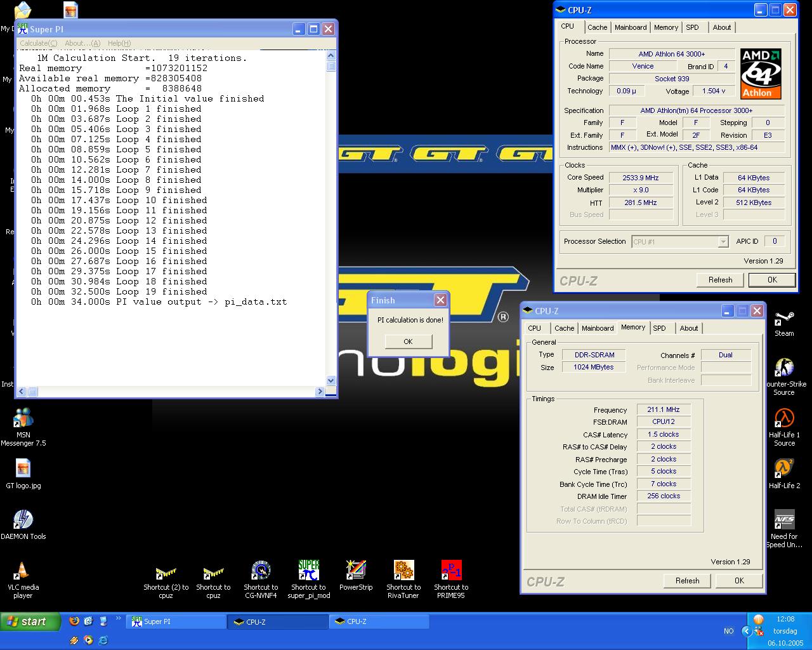Open the Need for Speed Underground icon
The width and height of the screenshot is (812, 650).
tap(784, 529)
